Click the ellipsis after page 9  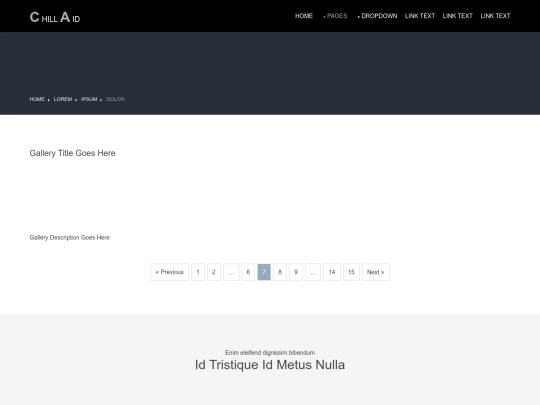[313, 272]
